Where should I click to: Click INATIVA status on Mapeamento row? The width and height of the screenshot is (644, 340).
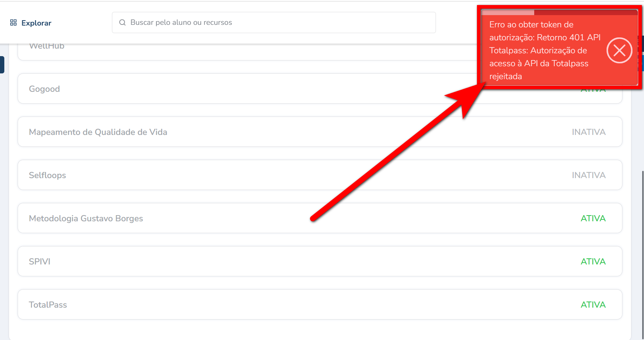click(x=589, y=132)
